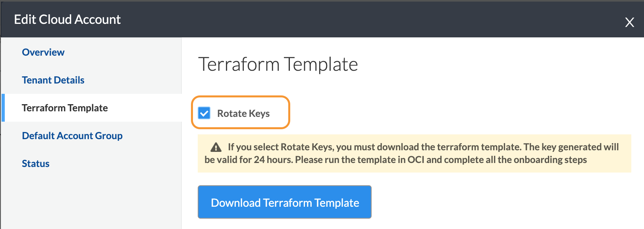
Task: Download the Terraform Template
Action: click(x=284, y=202)
